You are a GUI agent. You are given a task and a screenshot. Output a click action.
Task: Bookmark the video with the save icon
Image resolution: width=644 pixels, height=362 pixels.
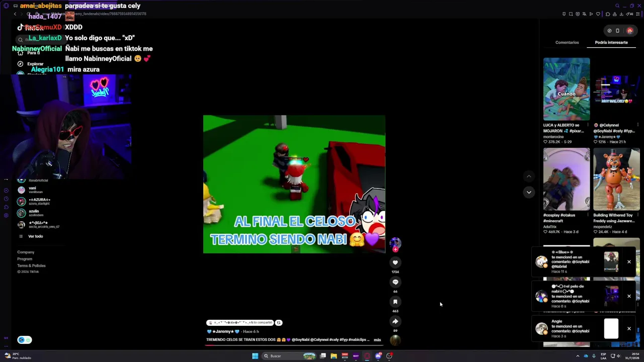click(x=395, y=302)
